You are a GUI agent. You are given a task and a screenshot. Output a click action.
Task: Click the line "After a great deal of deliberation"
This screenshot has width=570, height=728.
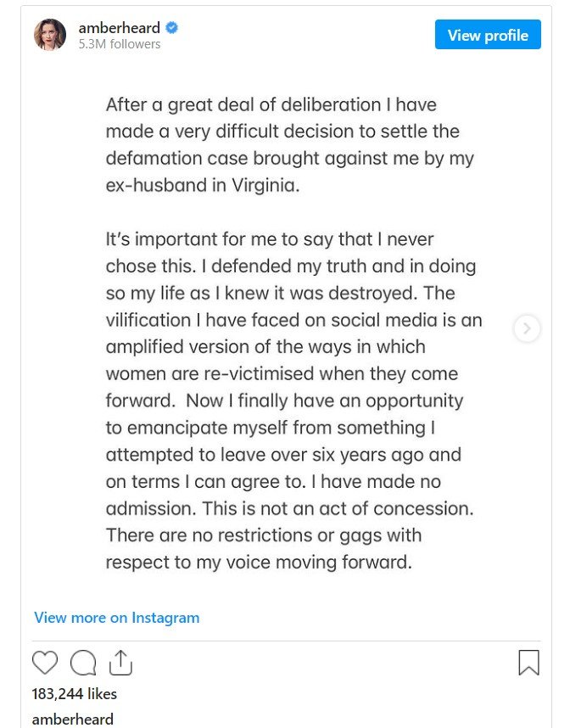[270, 104]
